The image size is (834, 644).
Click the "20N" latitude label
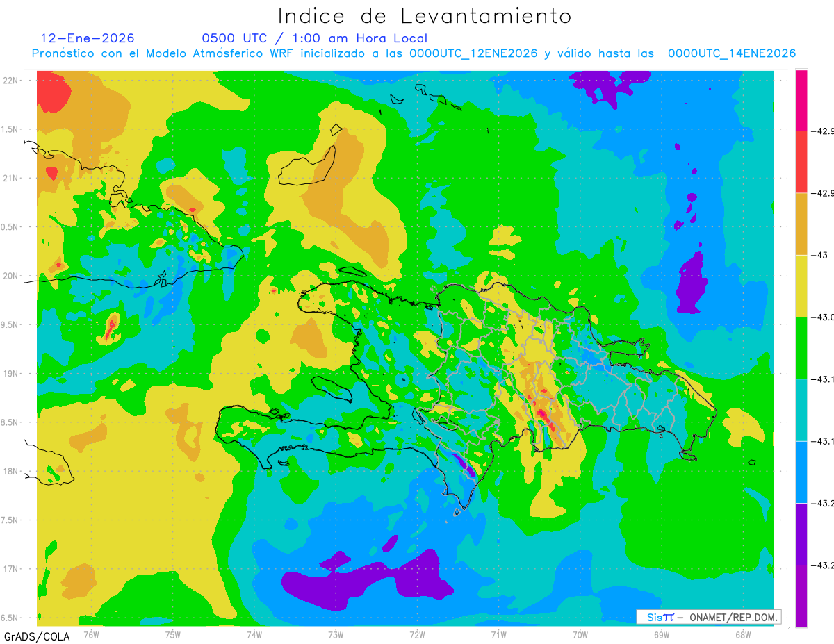point(12,276)
